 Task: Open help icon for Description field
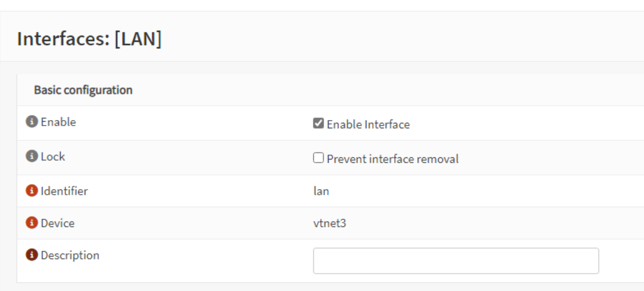[x=32, y=255]
